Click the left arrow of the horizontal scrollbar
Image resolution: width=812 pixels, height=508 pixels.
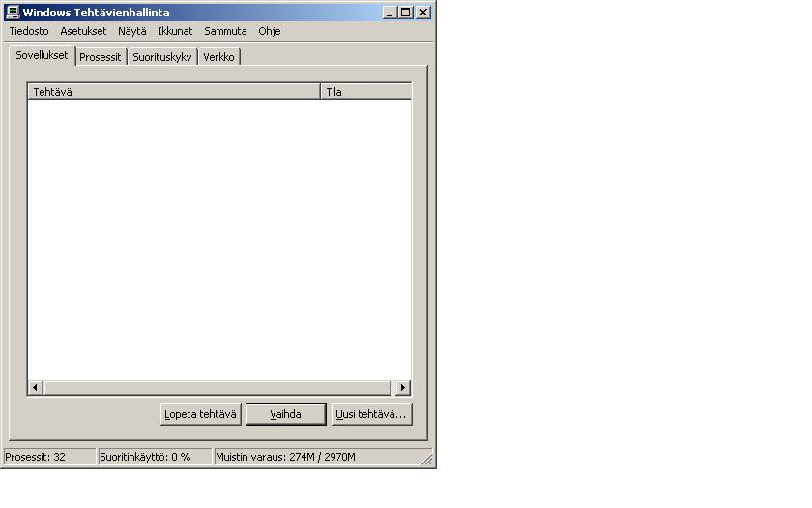36,388
